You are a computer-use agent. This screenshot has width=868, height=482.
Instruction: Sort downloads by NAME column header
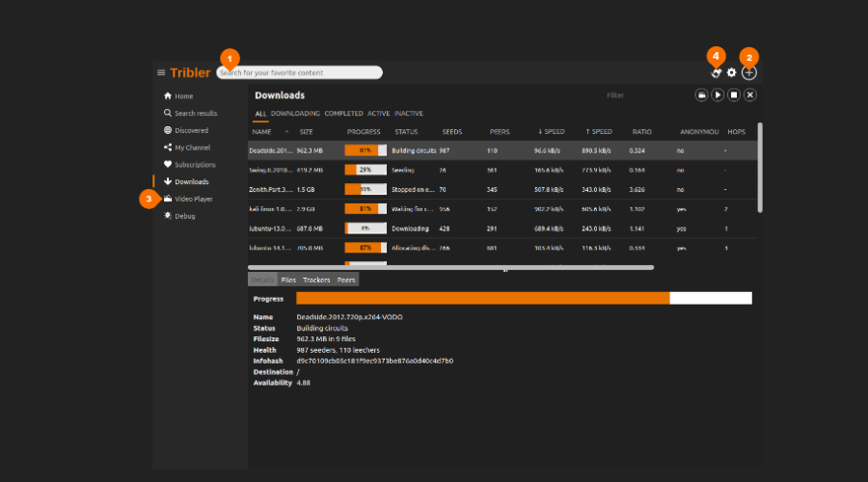tap(261, 132)
